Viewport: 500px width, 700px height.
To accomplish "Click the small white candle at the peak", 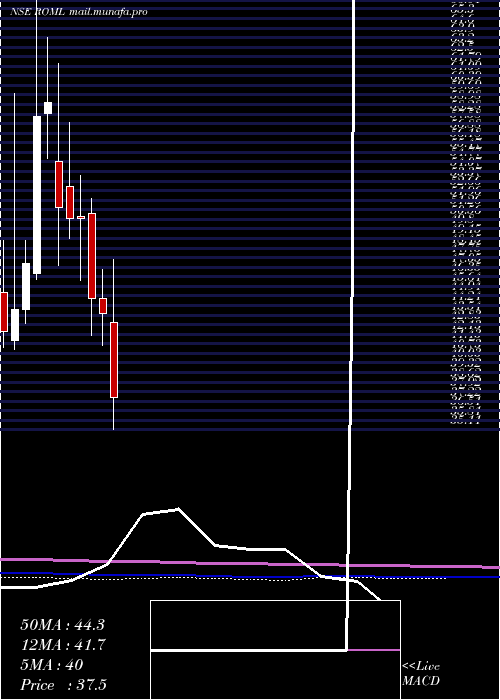I will pyautogui.click(x=48, y=108).
